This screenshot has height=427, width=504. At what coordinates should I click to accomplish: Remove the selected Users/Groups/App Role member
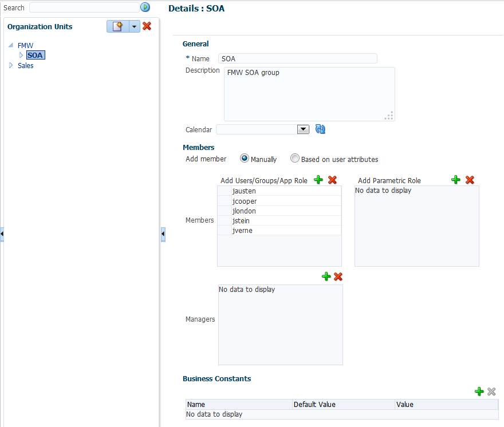[x=332, y=180]
